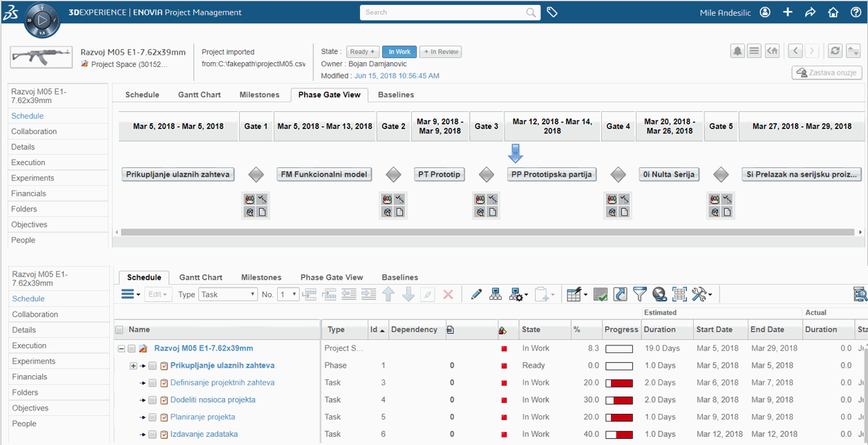Viewport: 868px width, 445px height.
Task: Check the checkbox next to Prikupljanje ulaznih zahteva
Action: click(x=152, y=365)
